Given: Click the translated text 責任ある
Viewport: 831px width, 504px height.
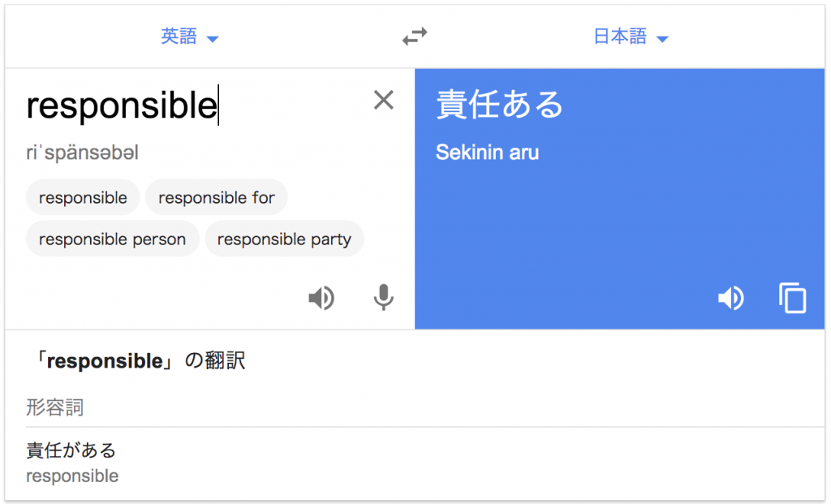Looking at the screenshot, I should click(x=500, y=104).
